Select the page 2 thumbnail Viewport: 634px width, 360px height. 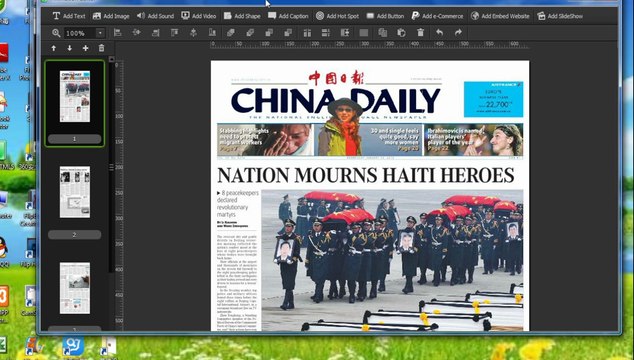click(75, 192)
